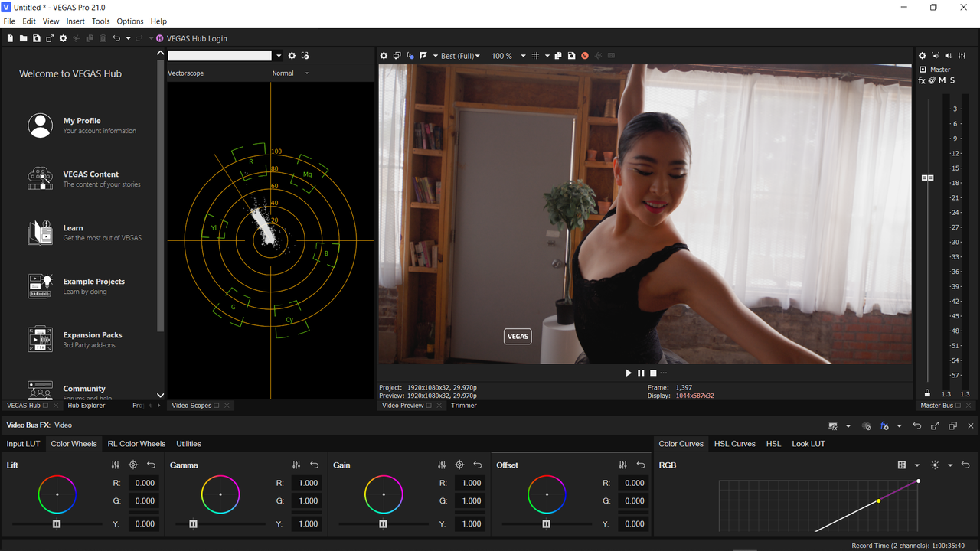The image size is (980, 551).
Task: Click the orange V icon in preview toolbar
Action: 585,56
